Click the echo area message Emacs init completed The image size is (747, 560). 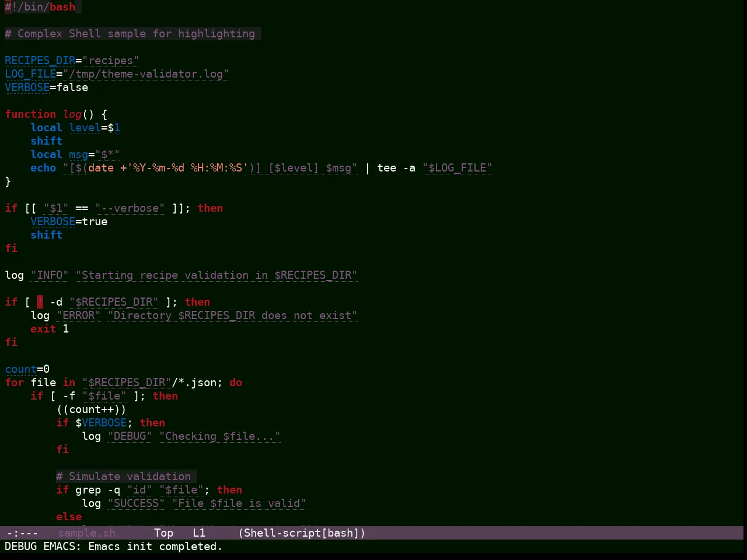[x=155, y=547]
